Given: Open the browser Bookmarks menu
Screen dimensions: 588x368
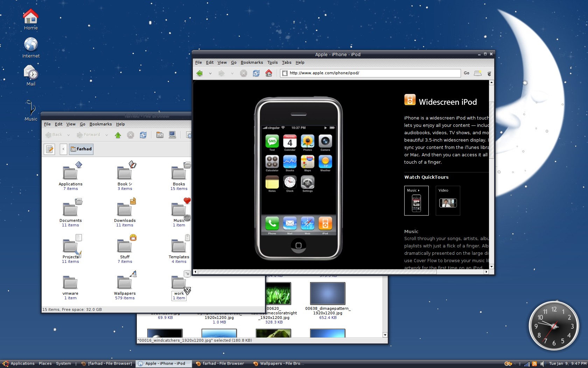Looking at the screenshot, I should click(x=252, y=62).
